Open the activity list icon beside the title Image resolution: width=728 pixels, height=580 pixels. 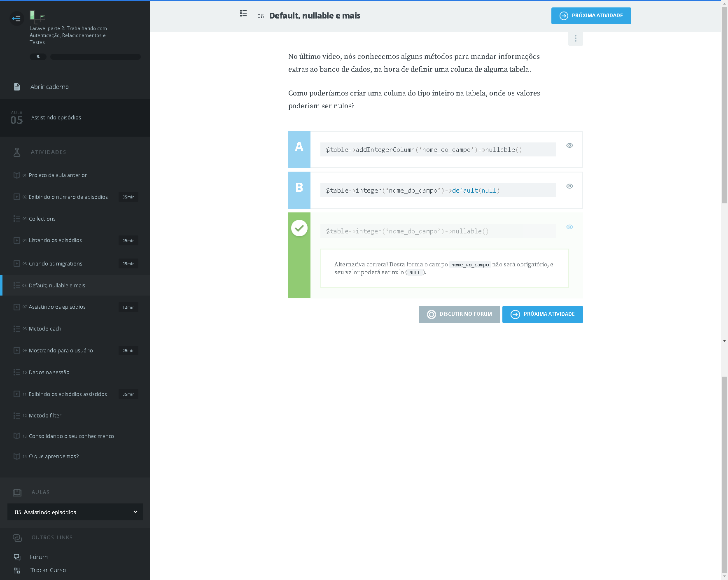[x=243, y=14]
